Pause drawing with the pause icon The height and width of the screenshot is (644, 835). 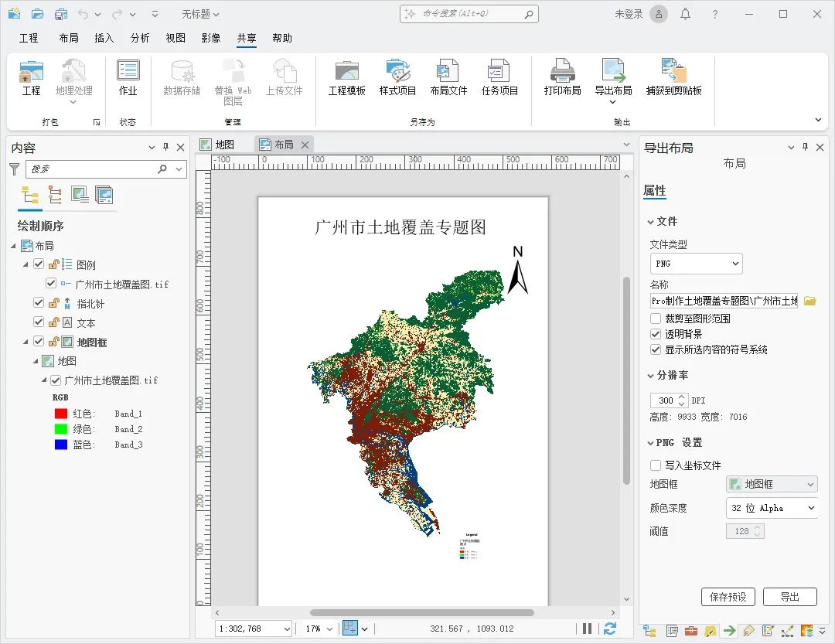point(587,629)
